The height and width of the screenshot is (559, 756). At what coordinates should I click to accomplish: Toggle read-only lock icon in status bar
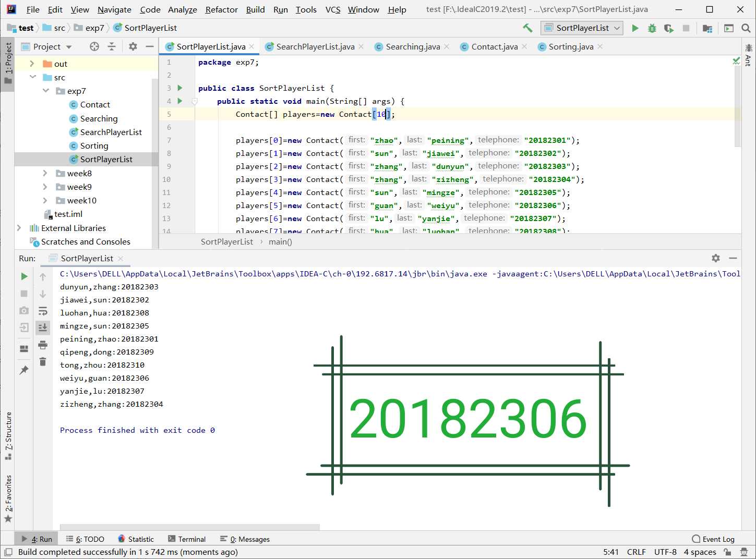click(x=727, y=552)
